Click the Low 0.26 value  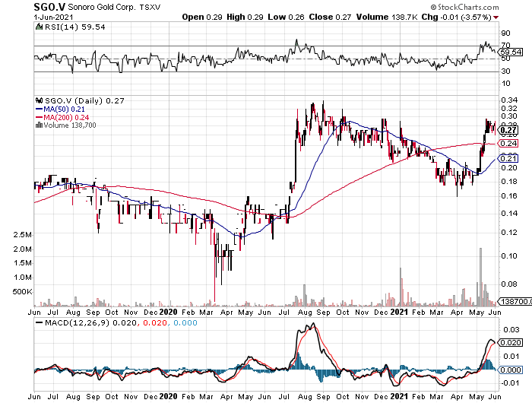coord(286,17)
